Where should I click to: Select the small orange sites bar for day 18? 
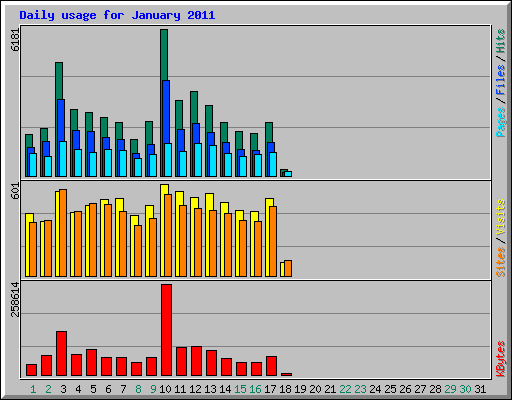(288, 269)
